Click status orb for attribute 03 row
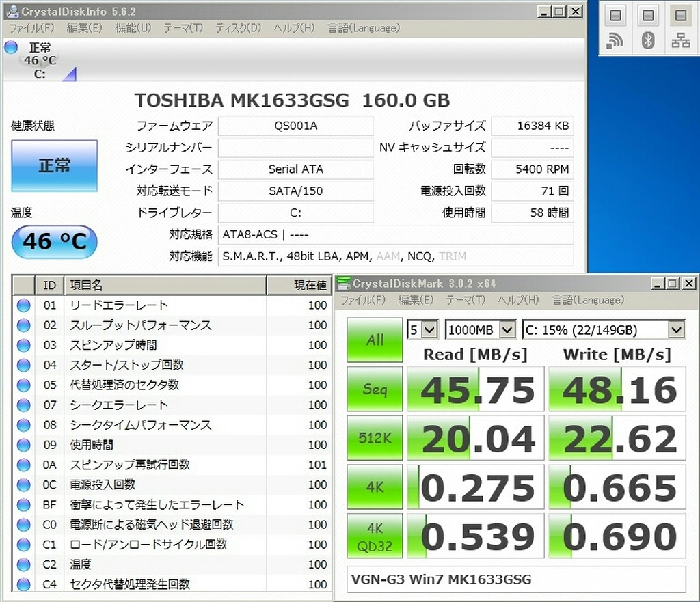700x602 pixels. click(24, 345)
